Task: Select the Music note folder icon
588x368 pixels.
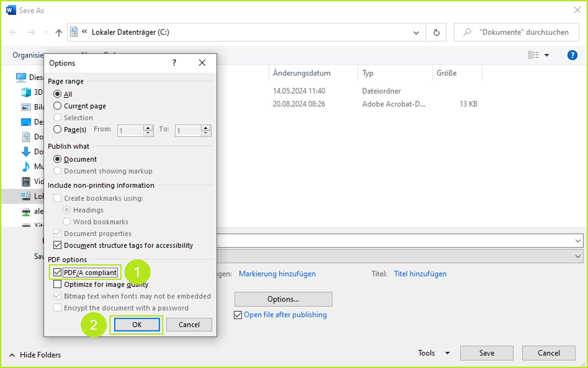Action: (26, 166)
